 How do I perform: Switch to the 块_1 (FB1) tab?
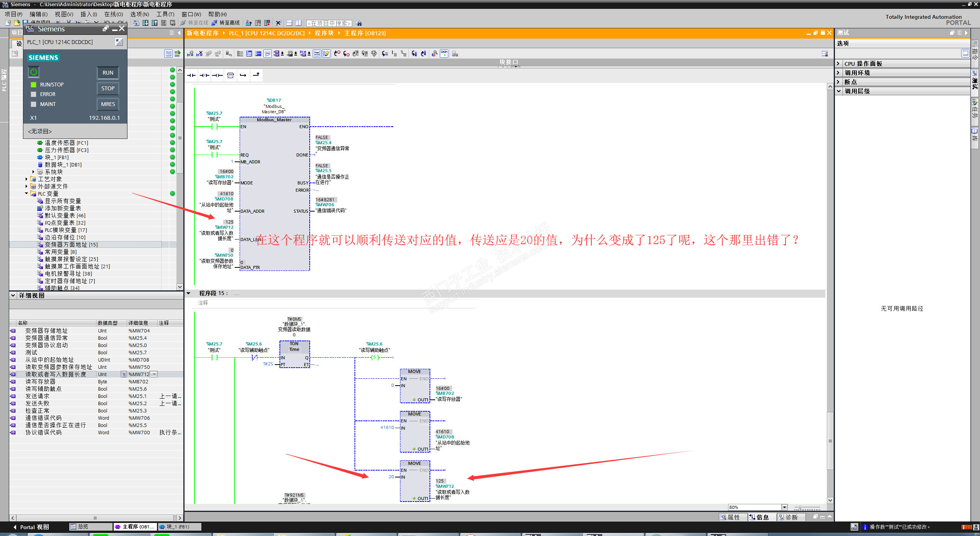click(179, 527)
